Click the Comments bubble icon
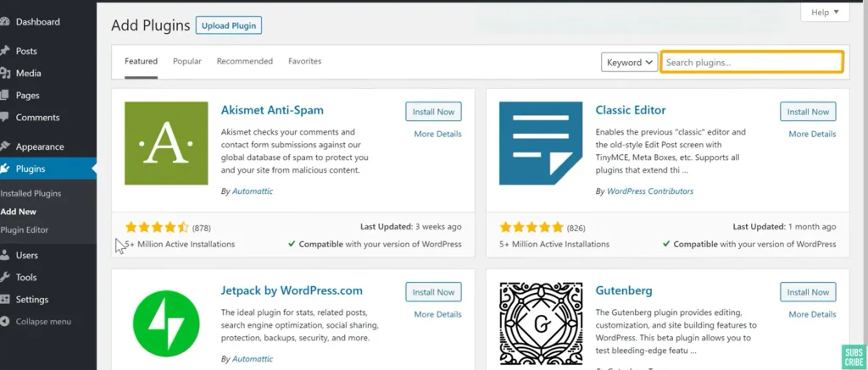This screenshot has width=868, height=370. [4, 117]
